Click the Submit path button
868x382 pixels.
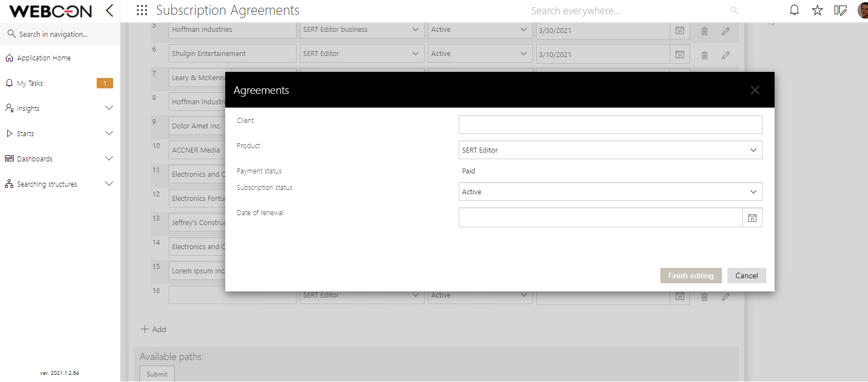[x=157, y=374]
